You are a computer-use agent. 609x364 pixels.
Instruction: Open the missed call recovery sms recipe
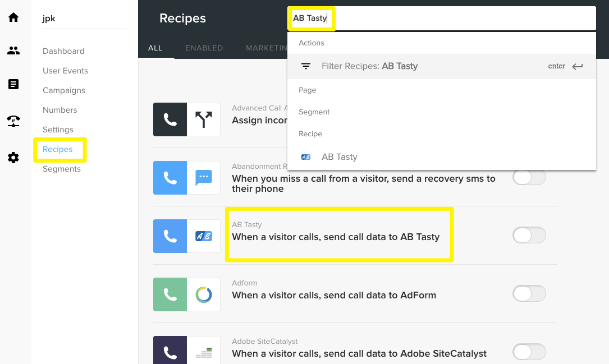click(x=364, y=184)
